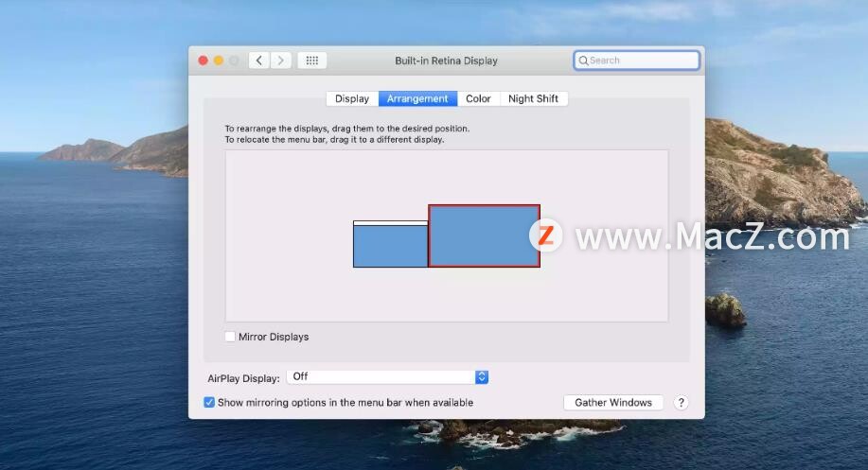Go back with the left chevron button
The width and height of the screenshot is (868, 470).
point(258,61)
